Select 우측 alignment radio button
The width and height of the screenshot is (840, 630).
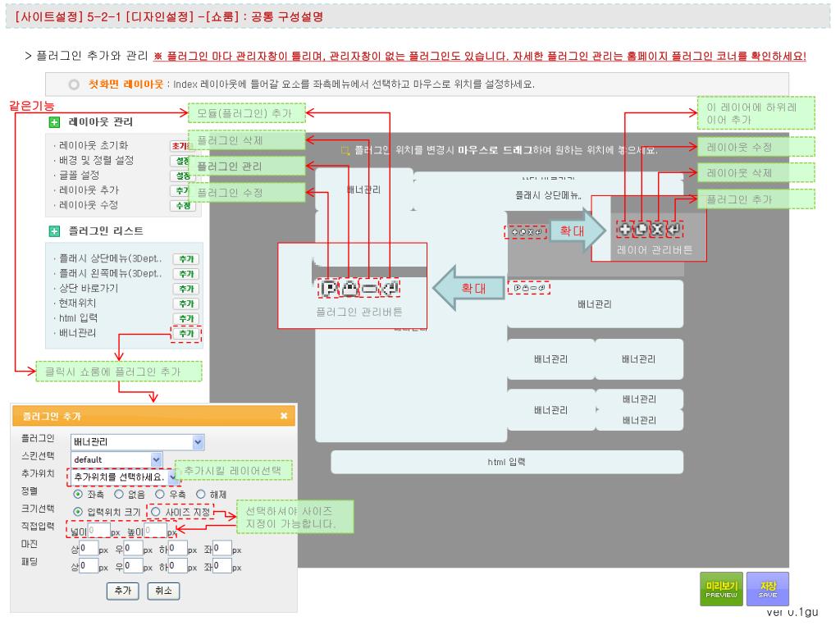[160, 494]
